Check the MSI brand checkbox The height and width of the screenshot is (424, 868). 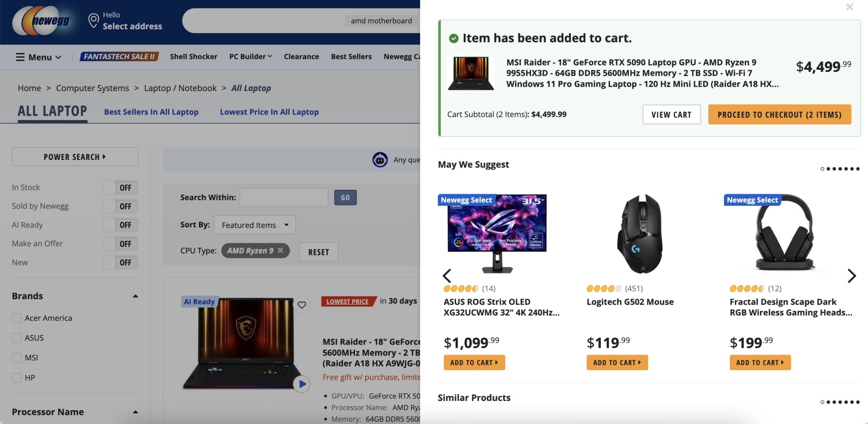pyautogui.click(x=15, y=358)
